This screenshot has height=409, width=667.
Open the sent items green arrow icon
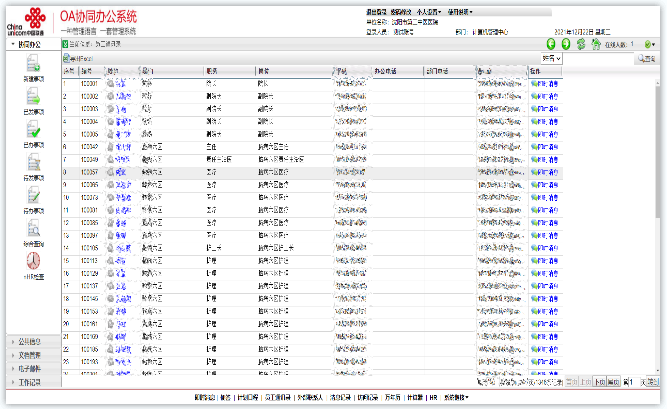(33, 96)
